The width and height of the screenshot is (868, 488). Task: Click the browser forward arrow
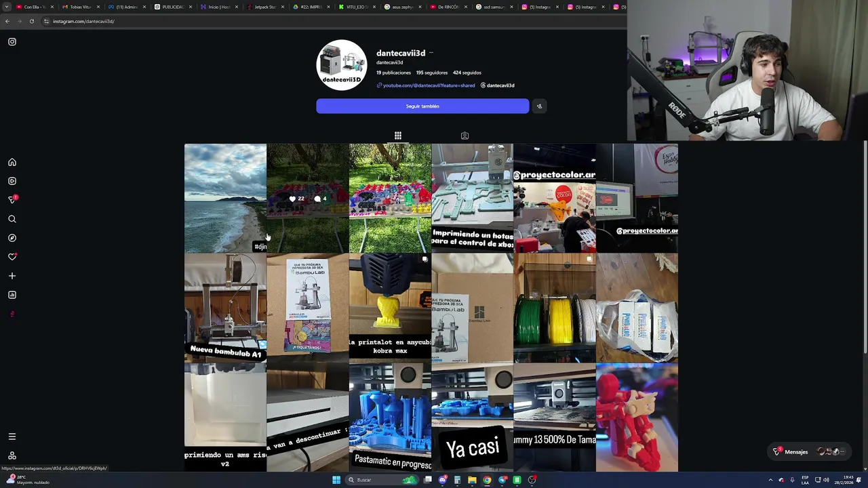20,21
